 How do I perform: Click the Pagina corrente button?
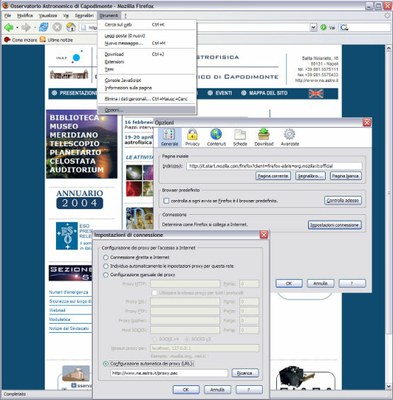click(273, 176)
